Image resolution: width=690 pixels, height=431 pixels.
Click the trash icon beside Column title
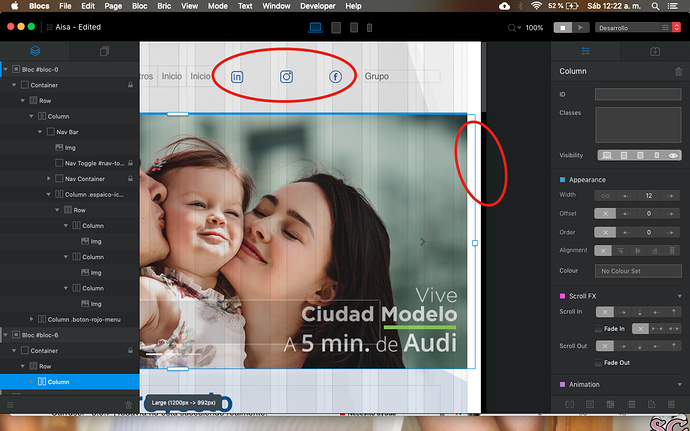pyautogui.click(x=680, y=72)
